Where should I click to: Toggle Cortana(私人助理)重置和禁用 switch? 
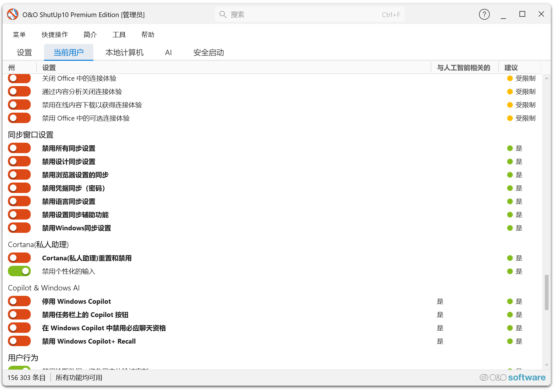[19, 258]
